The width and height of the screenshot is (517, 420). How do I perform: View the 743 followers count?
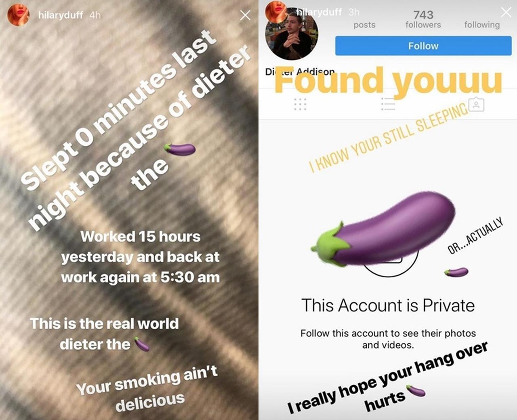[x=423, y=19]
